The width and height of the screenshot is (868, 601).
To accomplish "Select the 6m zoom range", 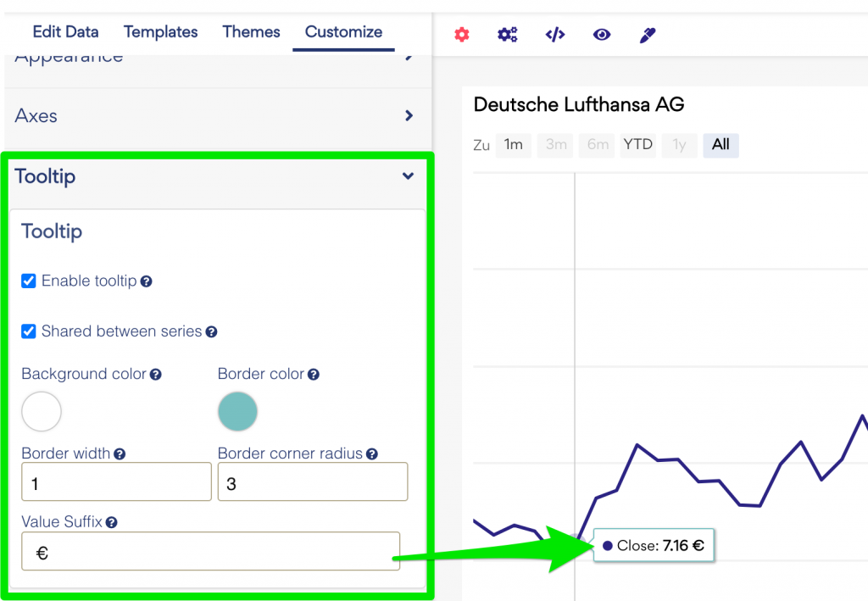I will 597,145.
